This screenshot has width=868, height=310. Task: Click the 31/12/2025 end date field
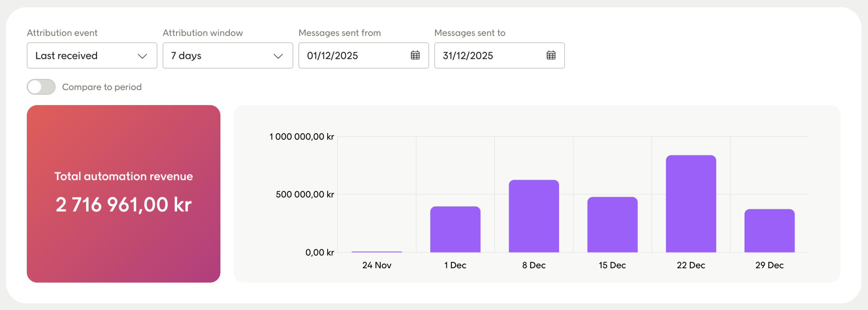(x=488, y=56)
